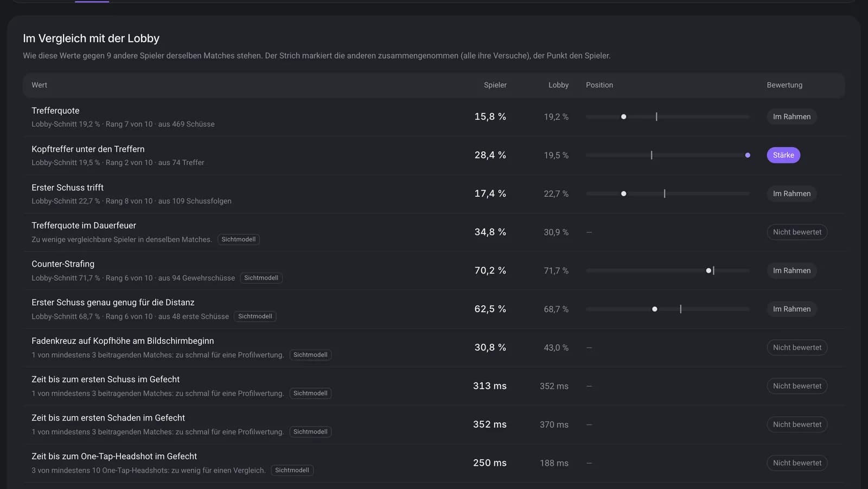This screenshot has width=868, height=489.
Task: Click the Wert column header
Action: click(39, 85)
